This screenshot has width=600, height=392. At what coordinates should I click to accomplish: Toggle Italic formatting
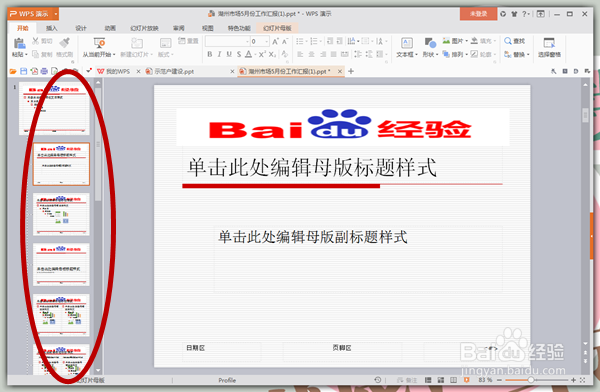click(x=219, y=54)
